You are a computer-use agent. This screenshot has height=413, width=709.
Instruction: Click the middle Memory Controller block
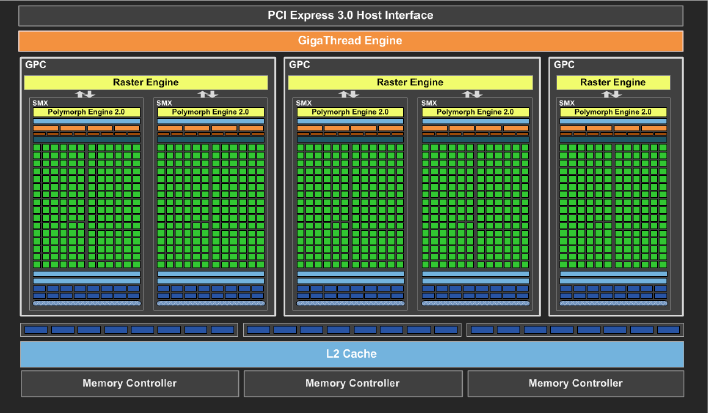(352, 384)
